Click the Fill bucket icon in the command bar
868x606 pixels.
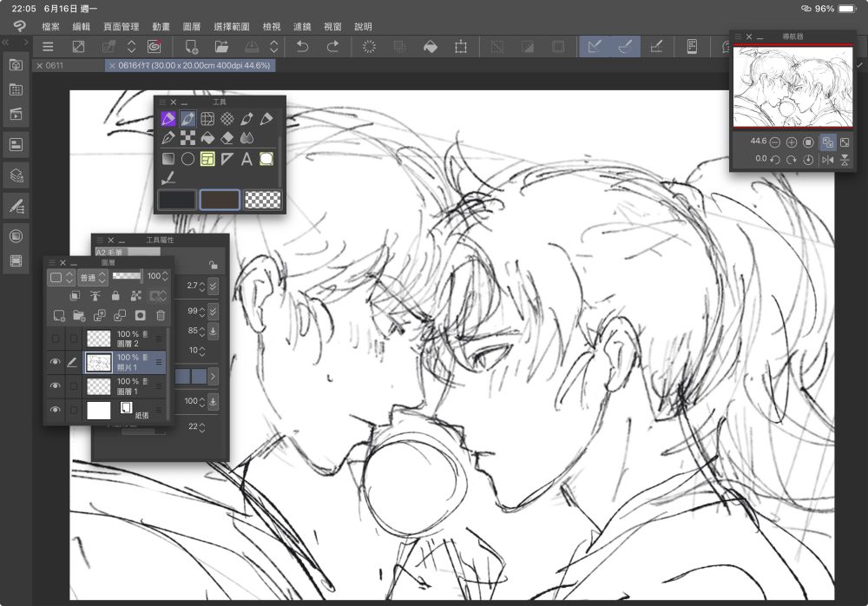(x=431, y=47)
